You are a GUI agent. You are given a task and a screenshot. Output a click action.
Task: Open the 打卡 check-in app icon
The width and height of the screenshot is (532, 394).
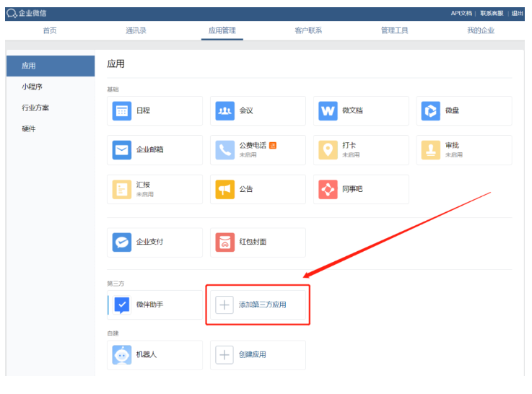point(328,150)
